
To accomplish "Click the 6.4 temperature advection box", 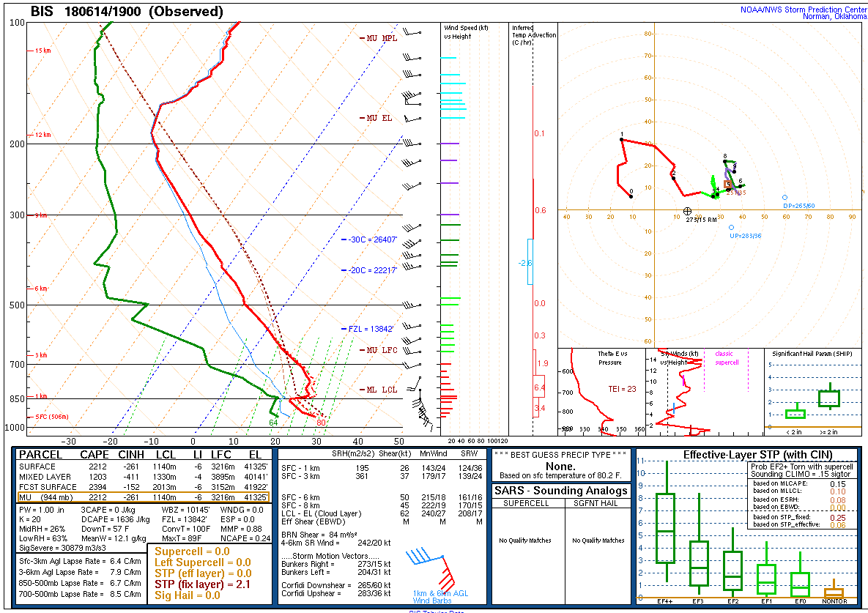I will [x=539, y=387].
